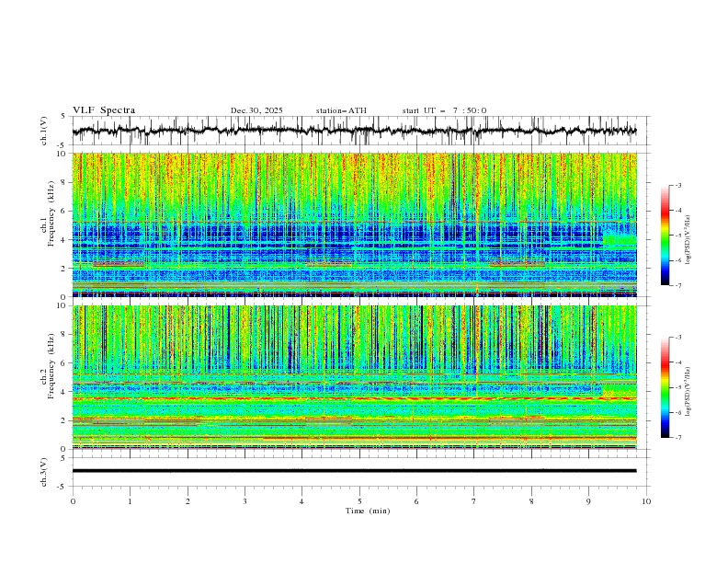Click the "-5" tick on ch.1(V) axis

(x=63, y=145)
